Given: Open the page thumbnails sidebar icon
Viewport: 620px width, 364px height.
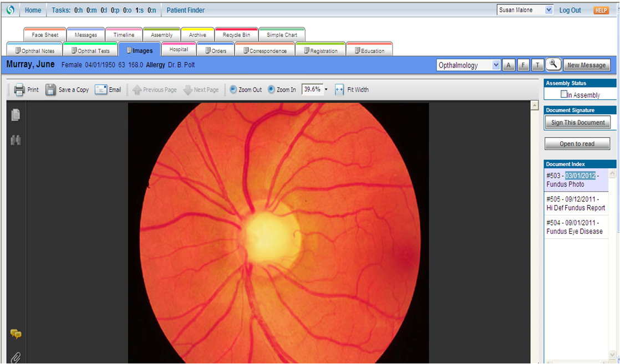Looking at the screenshot, I should pyautogui.click(x=16, y=115).
